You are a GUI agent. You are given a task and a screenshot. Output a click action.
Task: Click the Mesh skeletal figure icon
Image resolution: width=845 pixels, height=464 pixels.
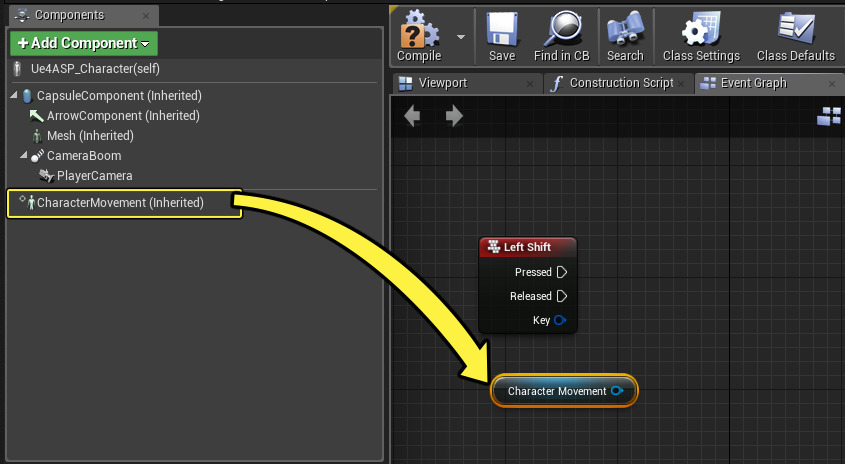tap(37, 136)
